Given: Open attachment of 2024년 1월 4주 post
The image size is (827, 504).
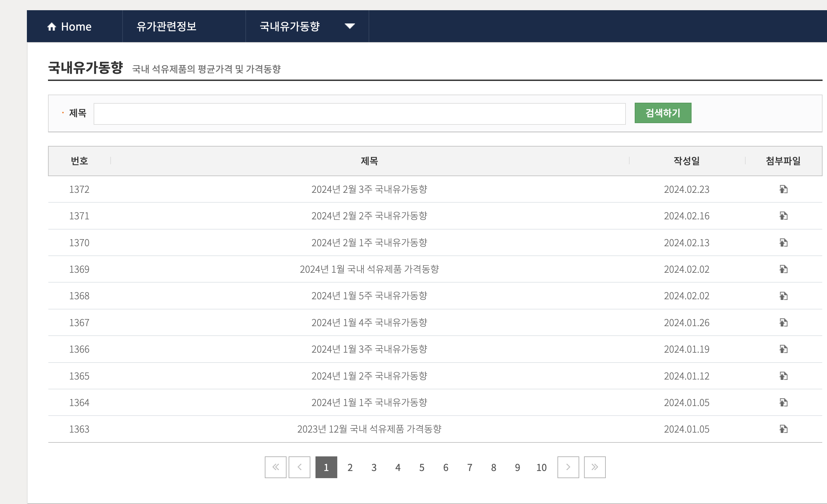Looking at the screenshot, I should click(x=783, y=322).
